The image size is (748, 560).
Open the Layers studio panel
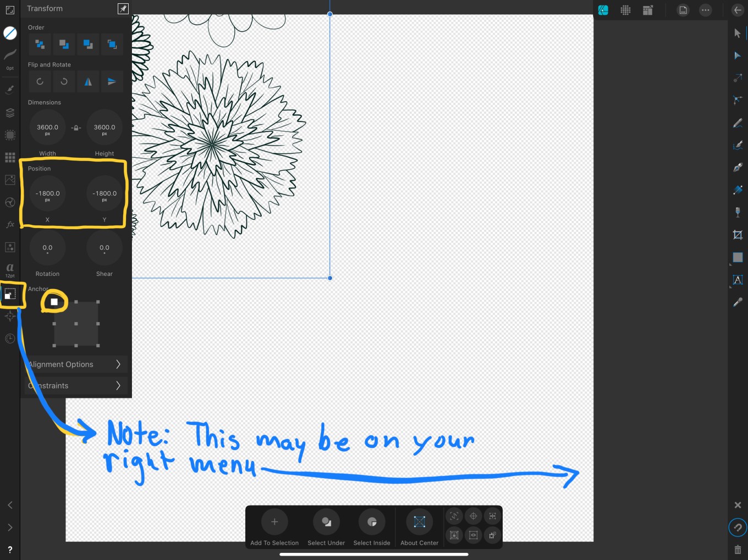tap(10, 113)
